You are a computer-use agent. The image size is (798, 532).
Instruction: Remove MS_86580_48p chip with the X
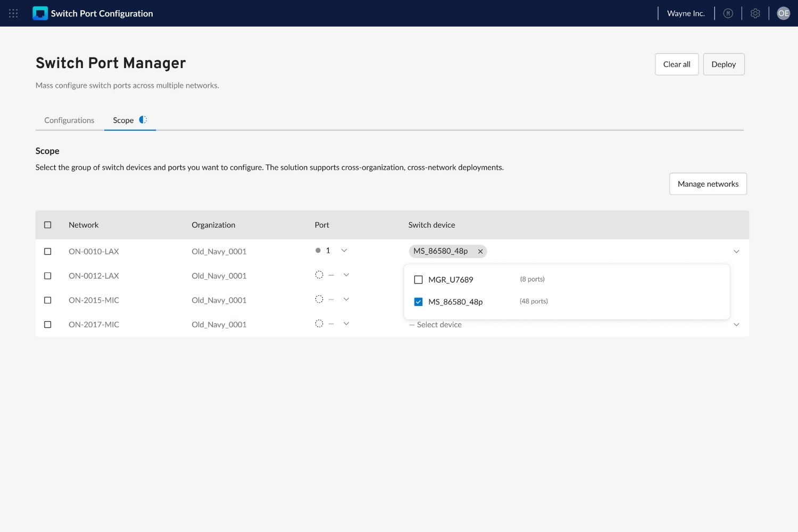[480, 251]
